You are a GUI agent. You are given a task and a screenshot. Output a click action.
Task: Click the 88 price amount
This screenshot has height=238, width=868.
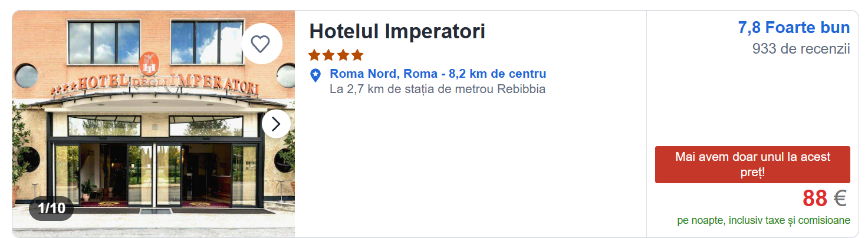click(x=814, y=199)
